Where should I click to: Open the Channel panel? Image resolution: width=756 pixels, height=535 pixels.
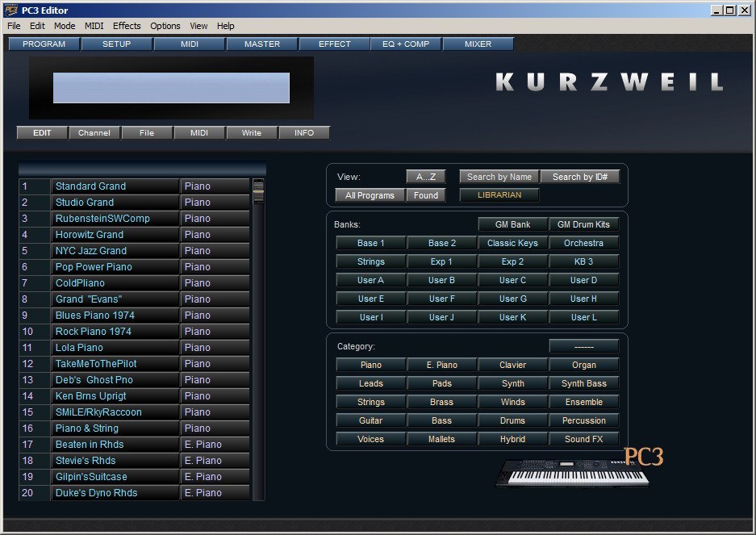coord(94,132)
